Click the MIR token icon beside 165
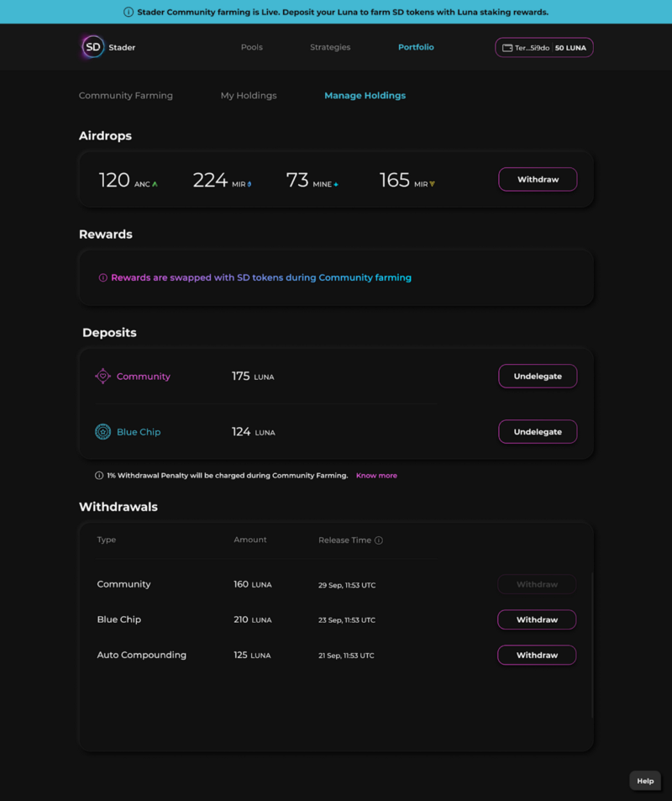Screen dimensions: 672x801 432,184
